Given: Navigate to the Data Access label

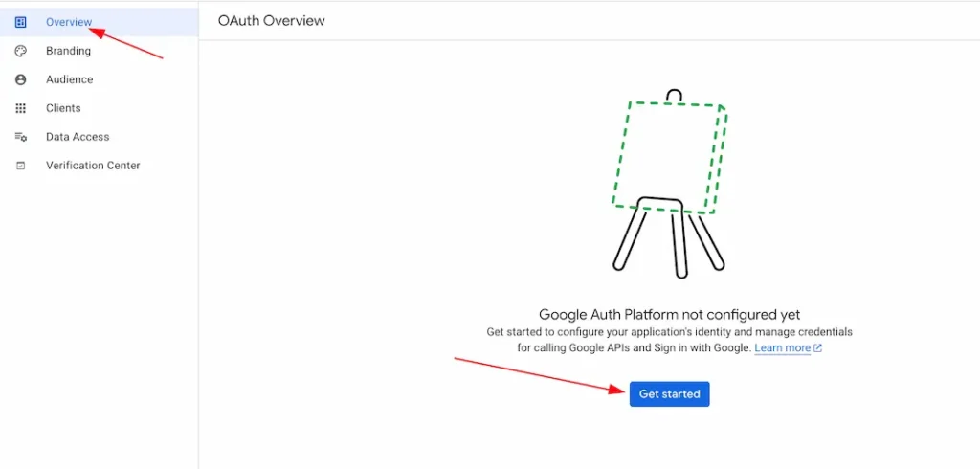Looking at the screenshot, I should (x=78, y=137).
